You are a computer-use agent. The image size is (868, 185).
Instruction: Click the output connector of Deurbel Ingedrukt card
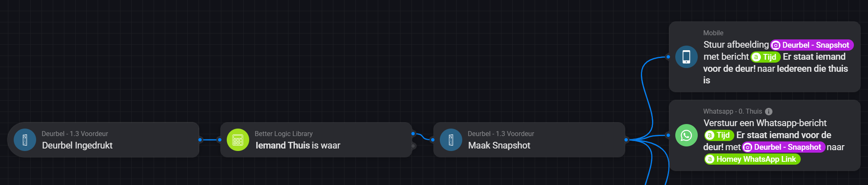200,140
